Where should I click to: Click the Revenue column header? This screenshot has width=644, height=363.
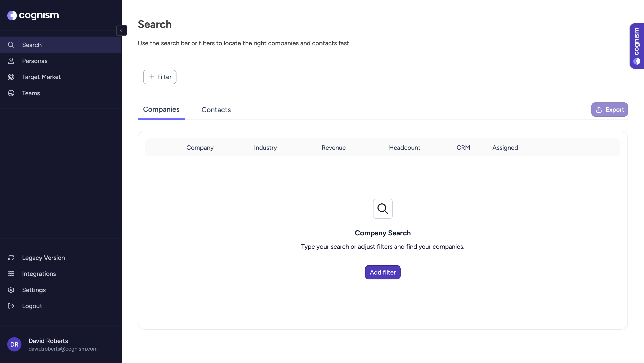coord(334,148)
